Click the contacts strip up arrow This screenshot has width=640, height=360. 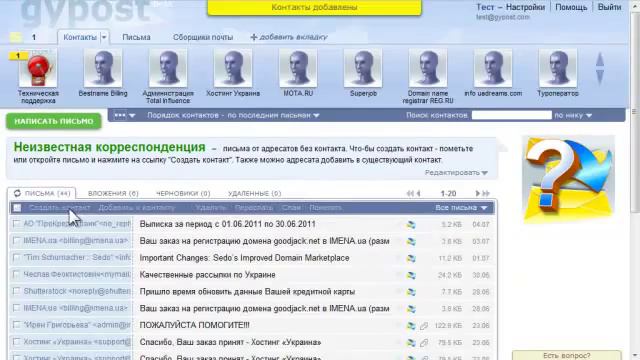pyautogui.click(x=600, y=60)
